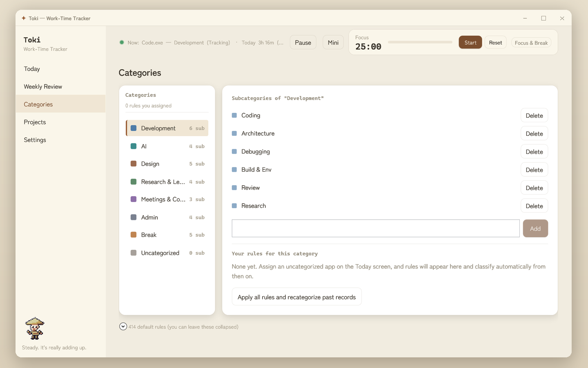Viewport: 588px width, 368px height.
Task: Pause the current tracking
Action: click(303, 43)
